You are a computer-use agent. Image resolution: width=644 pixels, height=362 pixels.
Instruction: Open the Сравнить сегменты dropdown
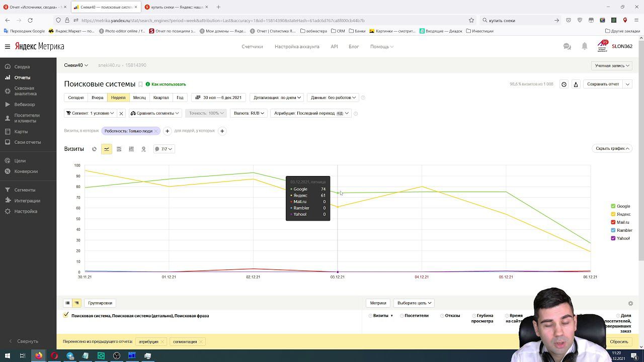155,113
